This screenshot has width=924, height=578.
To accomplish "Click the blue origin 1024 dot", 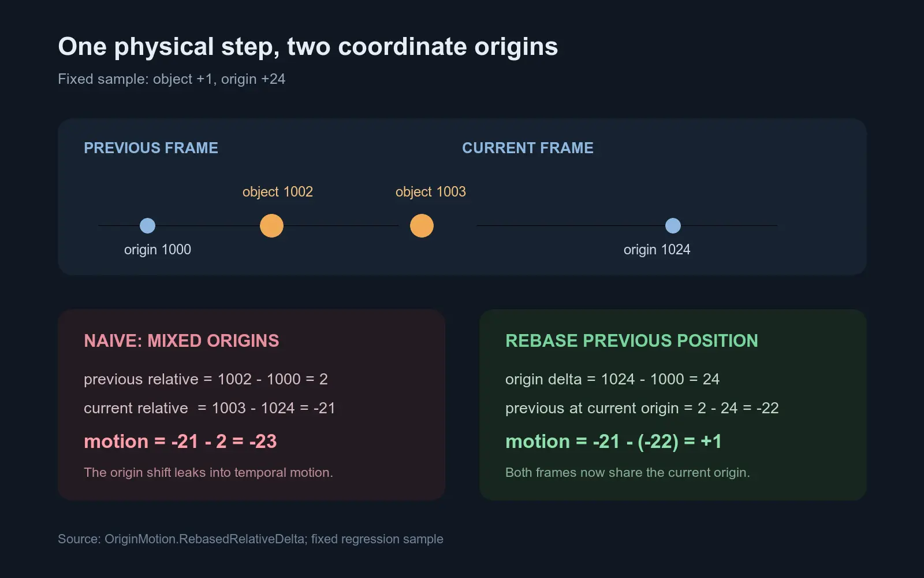I will point(673,225).
